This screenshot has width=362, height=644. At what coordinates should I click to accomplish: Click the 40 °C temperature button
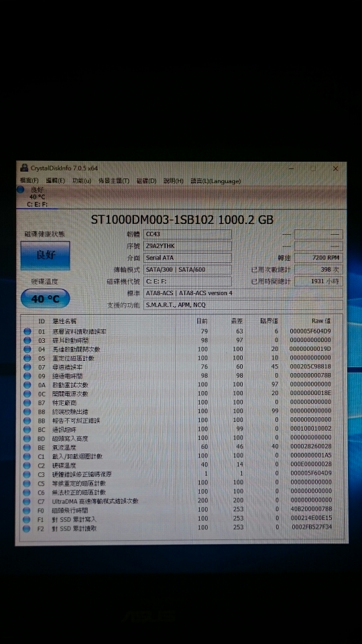pos(45,299)
